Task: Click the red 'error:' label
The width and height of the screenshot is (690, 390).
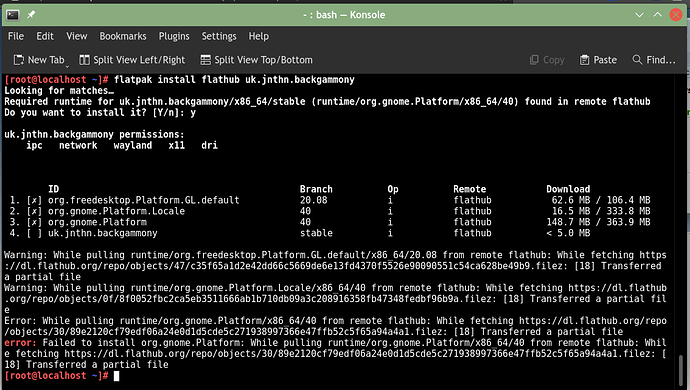Action: (x=20, y=343)
